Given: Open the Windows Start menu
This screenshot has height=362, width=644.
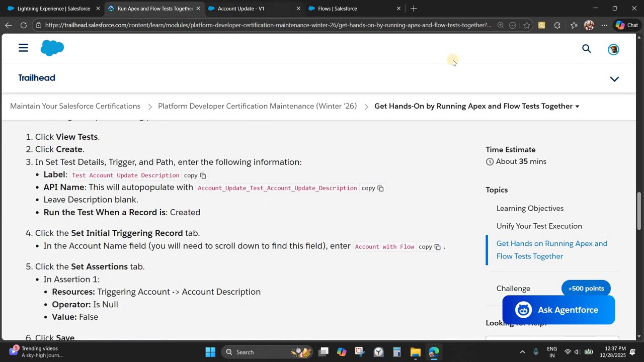Looking at the screenshot, I should [x=210, y=352].
